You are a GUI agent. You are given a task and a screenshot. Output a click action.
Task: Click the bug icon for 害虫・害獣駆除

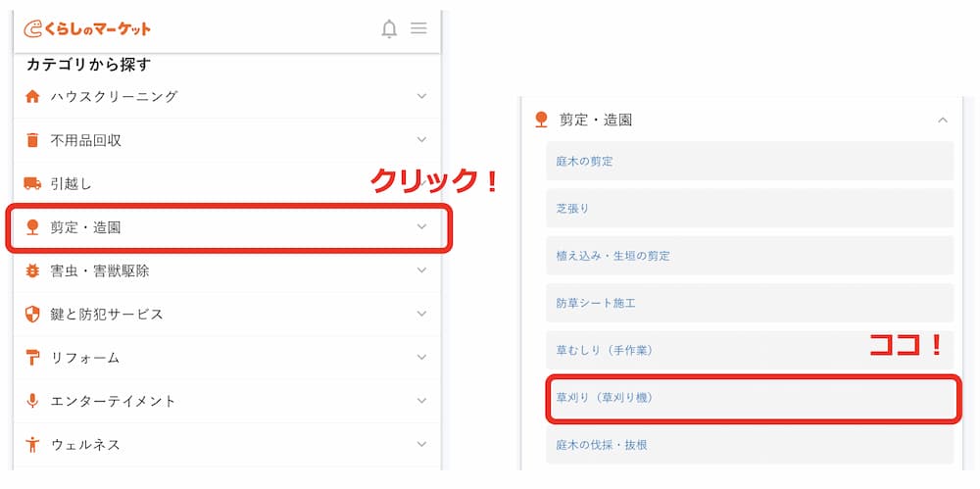click(x=32, y=270)
